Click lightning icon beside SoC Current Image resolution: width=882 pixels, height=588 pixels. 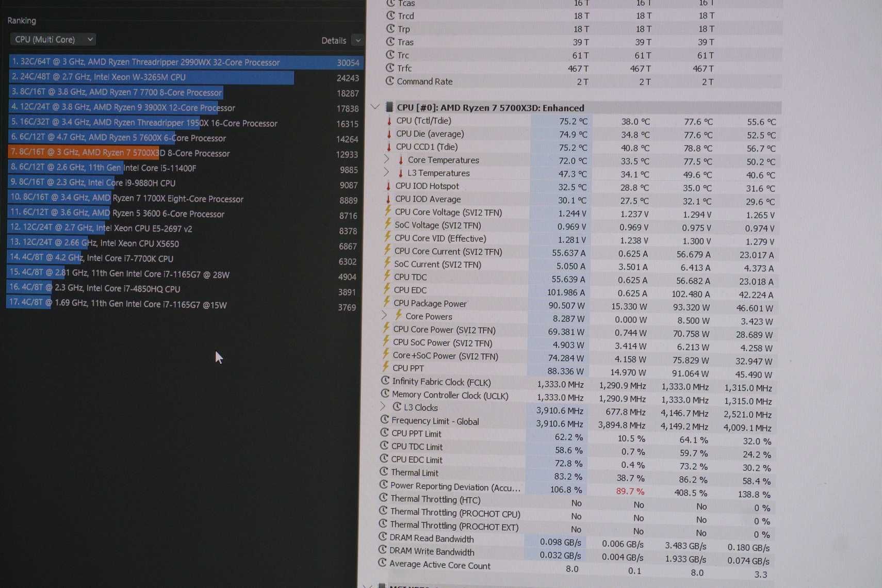pyautogui.click(x=387, y=263)
